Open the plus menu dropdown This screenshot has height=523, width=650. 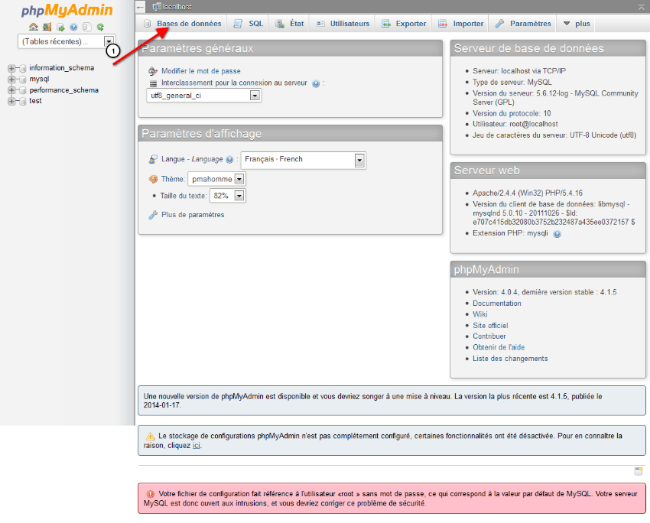tap(576, 24)
